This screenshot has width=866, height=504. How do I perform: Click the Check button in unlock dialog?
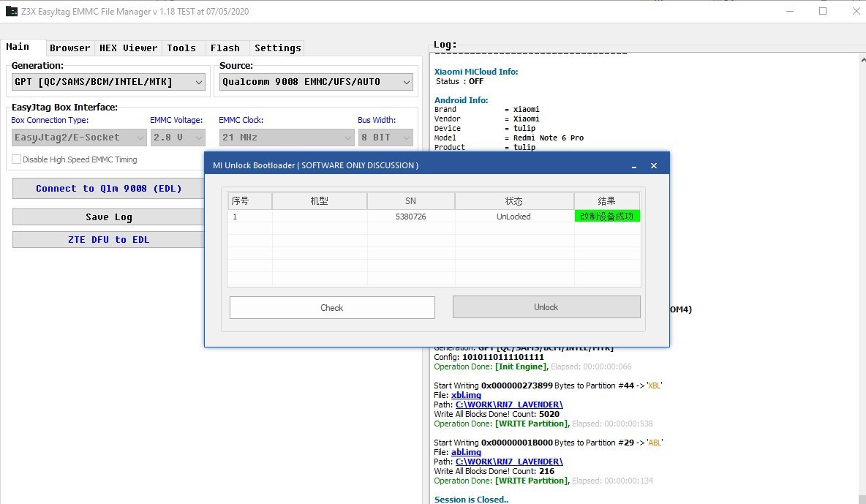[332, 308]
